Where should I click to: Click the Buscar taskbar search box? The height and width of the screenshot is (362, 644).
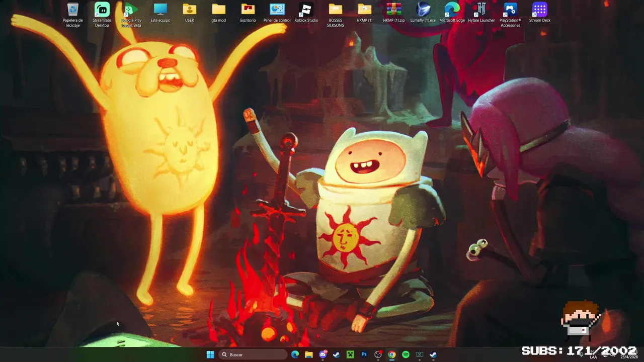252,354
